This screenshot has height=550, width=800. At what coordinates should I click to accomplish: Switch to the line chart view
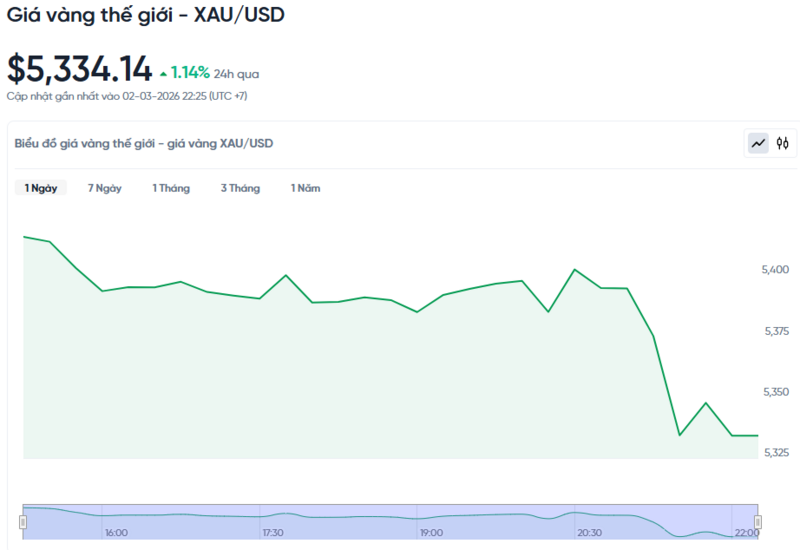759,143
